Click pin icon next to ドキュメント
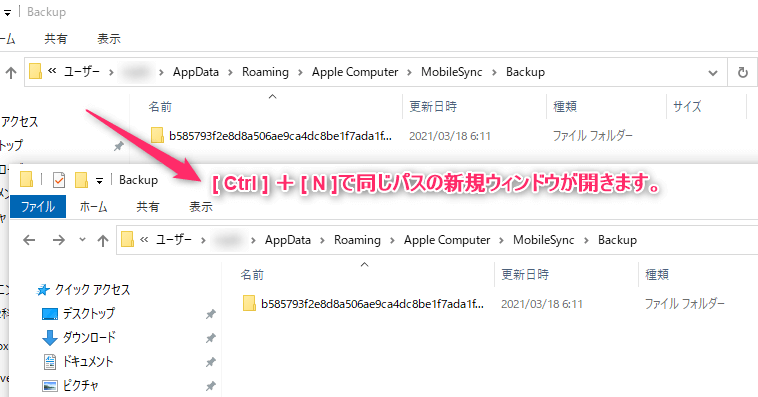The width and height of the screenshot is (758, 397). coord(210,362)
